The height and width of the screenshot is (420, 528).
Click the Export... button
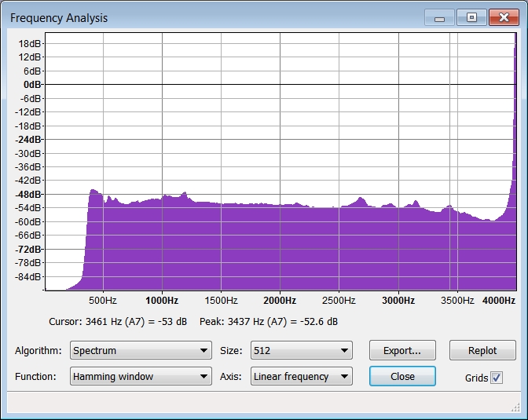pos(402,351)
